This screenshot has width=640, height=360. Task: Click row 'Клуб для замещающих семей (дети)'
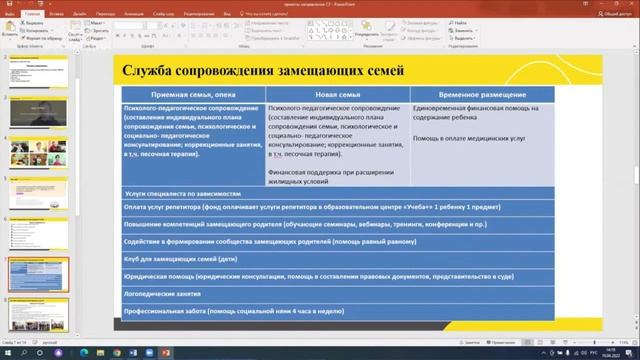tap(338, 259)
